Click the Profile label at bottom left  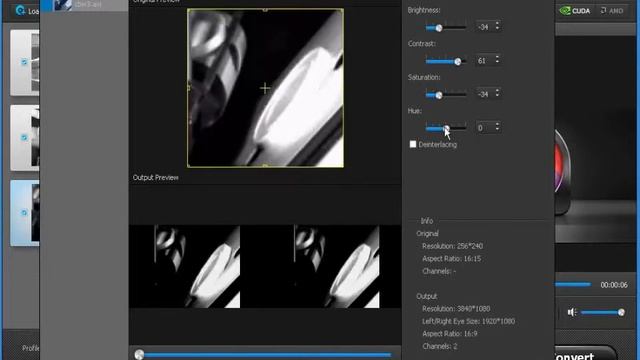(x=31, y=348)
